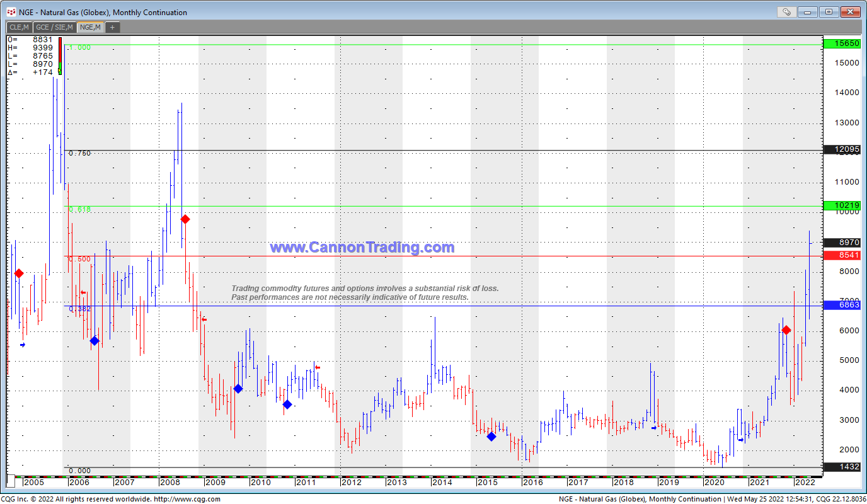
Task: Click the www.CannonTrading.com watermark text
Action: (x=362, y=248)
